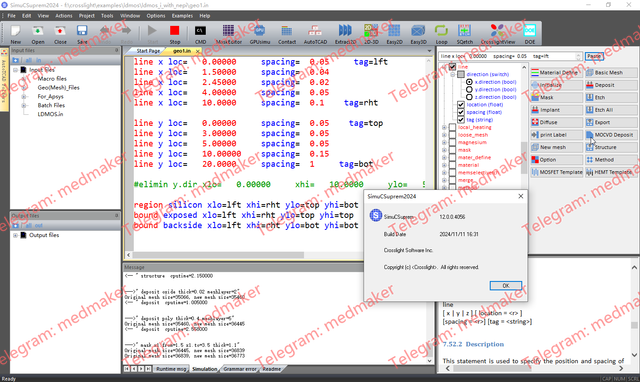The image size is (640, 382).
Task: Click OK in the SimuCSuprem2024 dialog
Action: point(506,286)
